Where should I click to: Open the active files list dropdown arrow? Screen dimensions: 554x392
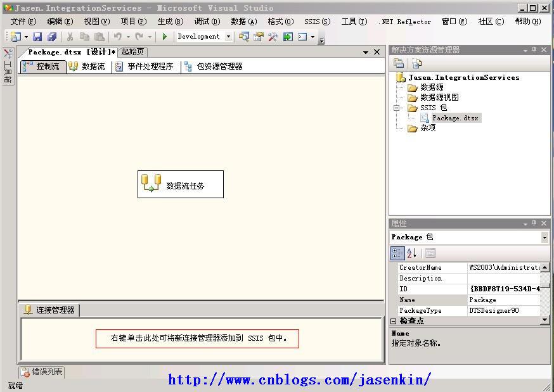click(x=366, y=52)
